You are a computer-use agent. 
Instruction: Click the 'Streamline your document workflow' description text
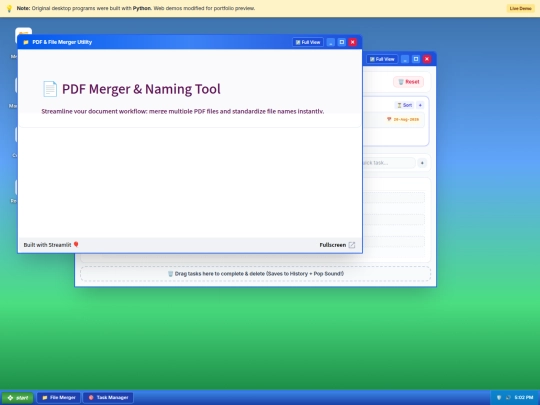tap(183, 111)
